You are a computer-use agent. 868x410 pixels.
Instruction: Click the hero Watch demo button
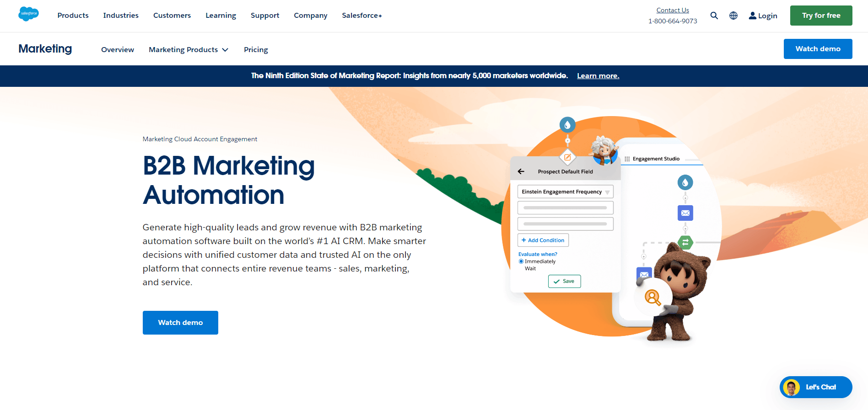click(180, 323)
